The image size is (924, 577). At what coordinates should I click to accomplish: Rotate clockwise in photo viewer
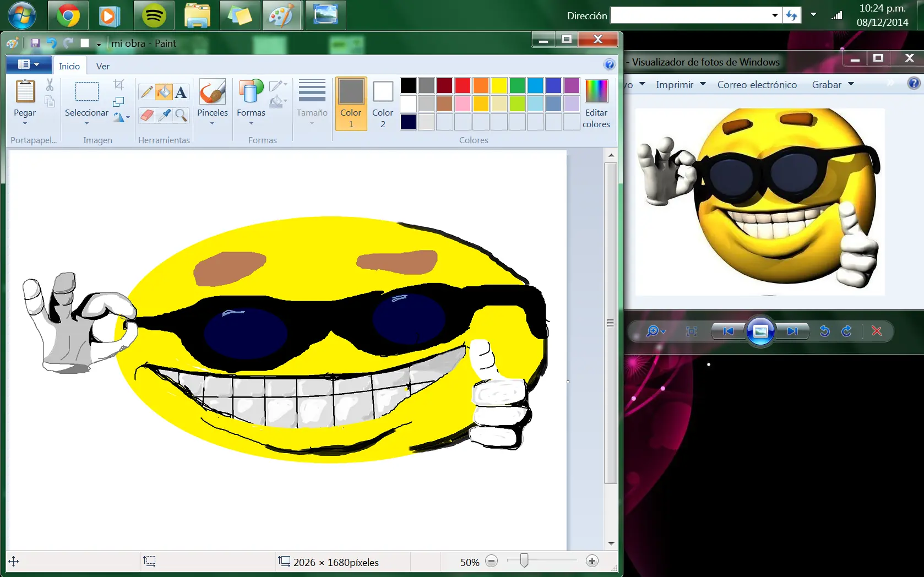[x=846, y=331]
